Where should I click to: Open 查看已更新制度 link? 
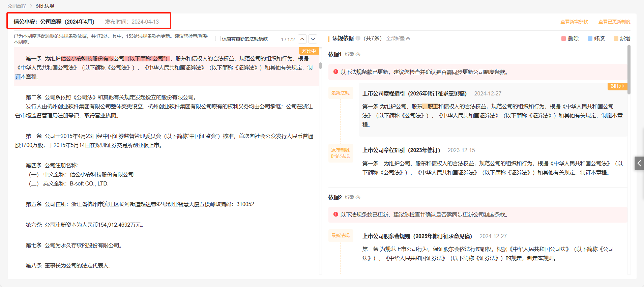tap(614, 22)
